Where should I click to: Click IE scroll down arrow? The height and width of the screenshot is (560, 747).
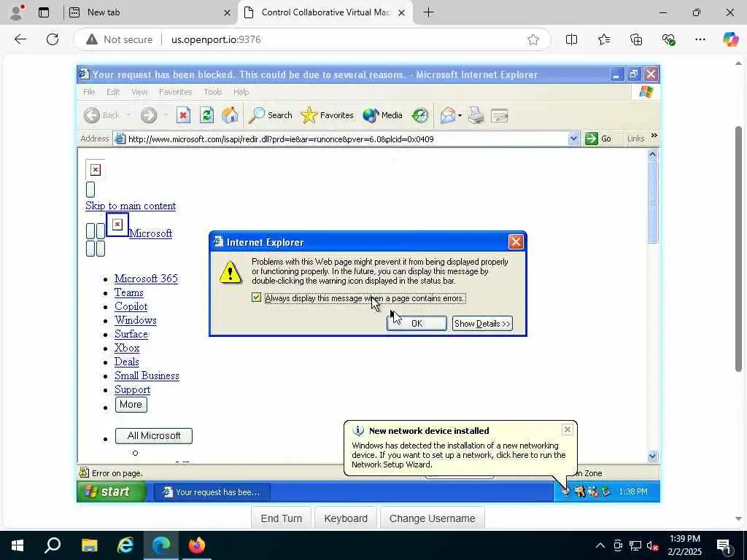652,456
